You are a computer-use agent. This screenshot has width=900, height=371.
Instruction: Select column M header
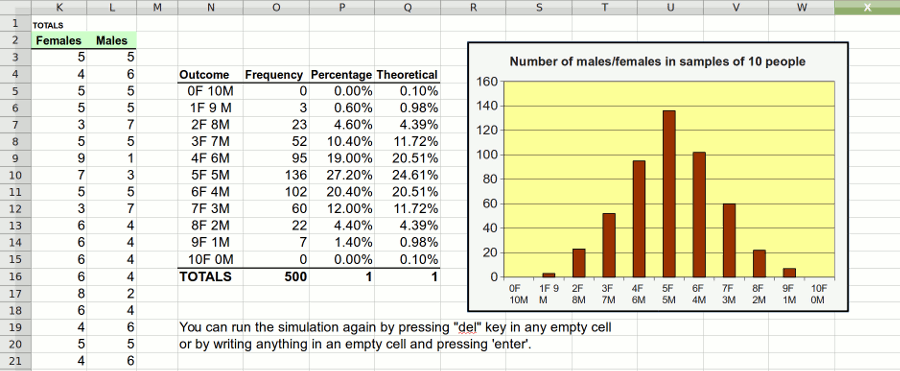[x=157, y=7]
